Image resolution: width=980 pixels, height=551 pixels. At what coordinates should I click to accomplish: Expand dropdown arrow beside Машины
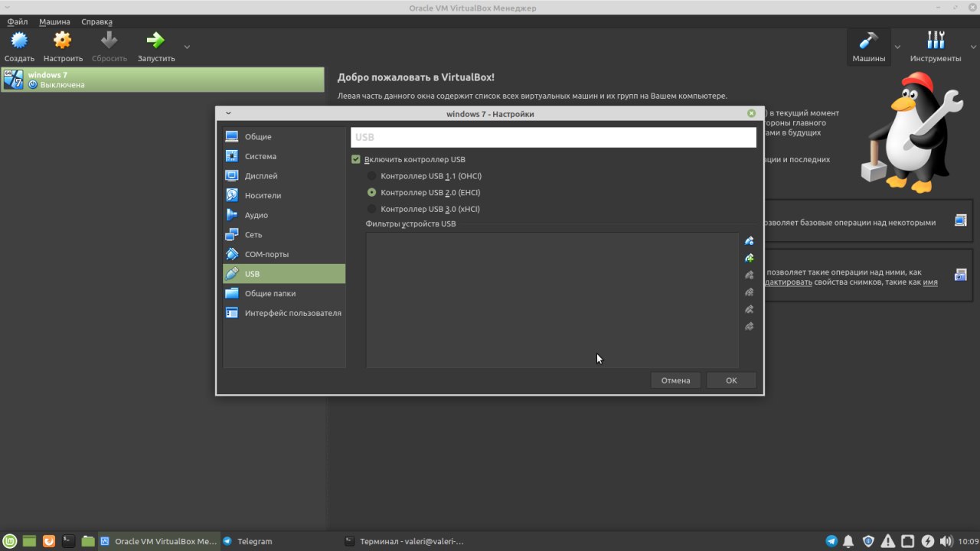tap(898, 47)
